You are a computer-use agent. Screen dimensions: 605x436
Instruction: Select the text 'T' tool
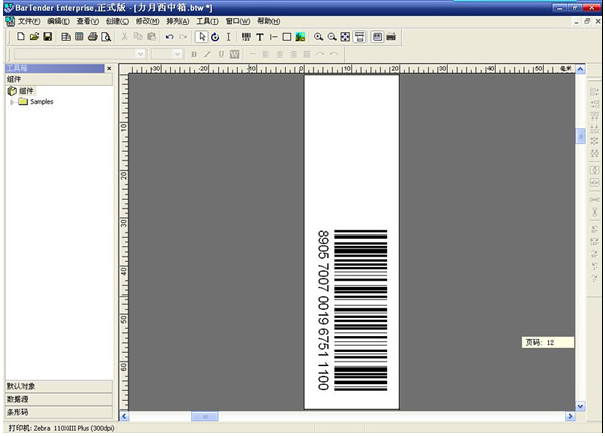260,37
